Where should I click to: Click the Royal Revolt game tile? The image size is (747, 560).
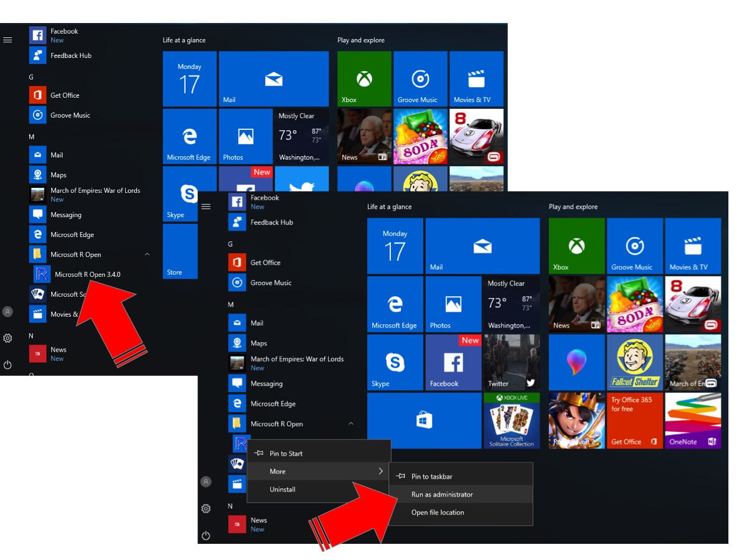click(x=576, y=420)
